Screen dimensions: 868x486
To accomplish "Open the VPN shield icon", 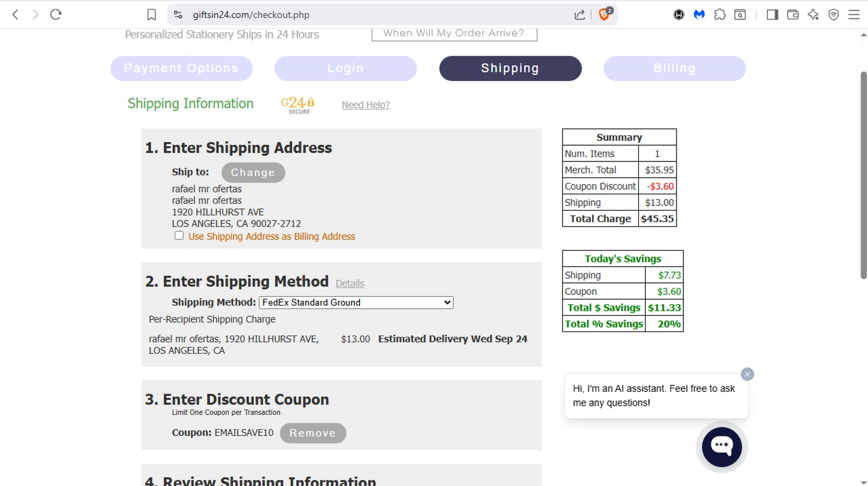I will [833, 14].
